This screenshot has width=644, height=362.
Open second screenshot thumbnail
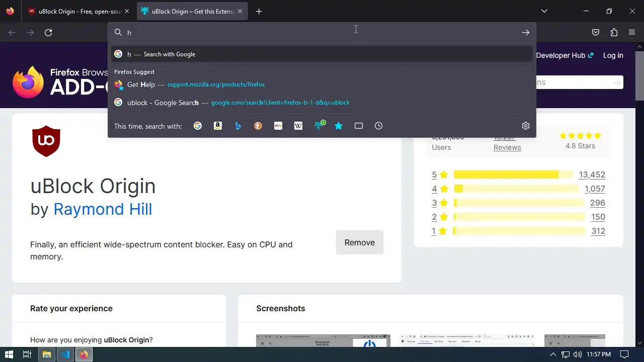tap(467, 340)
